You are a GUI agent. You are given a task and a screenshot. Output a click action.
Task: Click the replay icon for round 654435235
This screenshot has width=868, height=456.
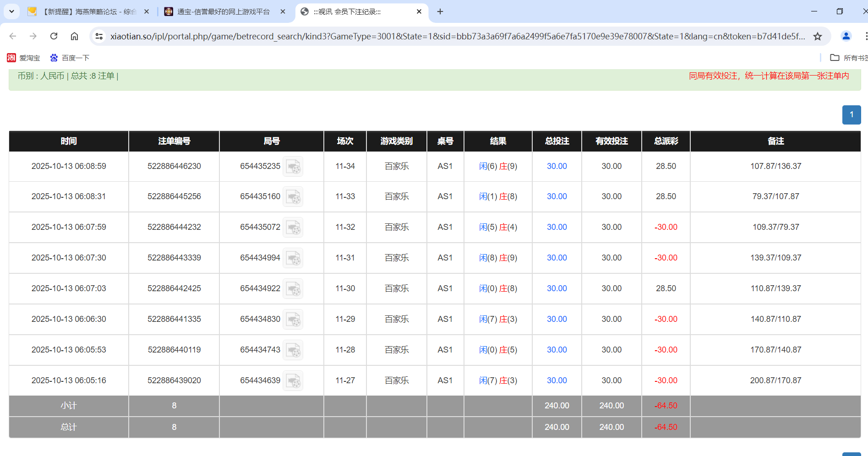[293, 166]
